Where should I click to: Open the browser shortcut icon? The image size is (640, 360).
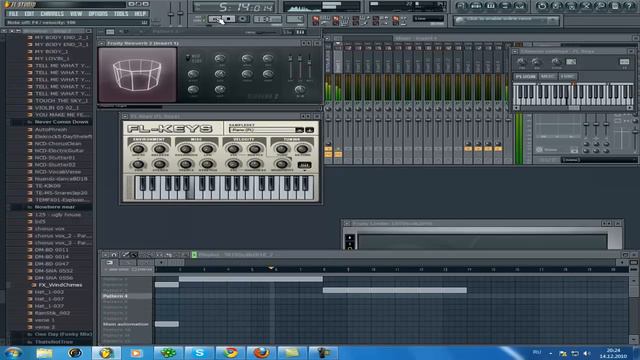pos(505,6)
